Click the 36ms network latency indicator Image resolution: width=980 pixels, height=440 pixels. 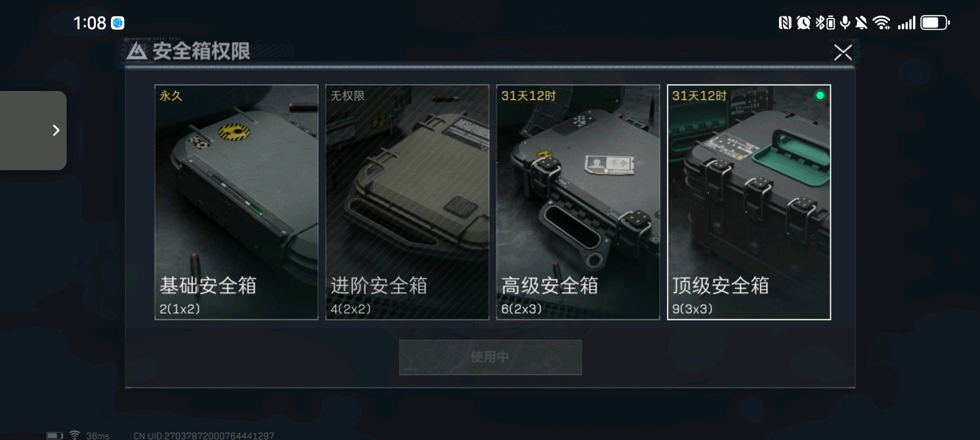coord(97,436)
